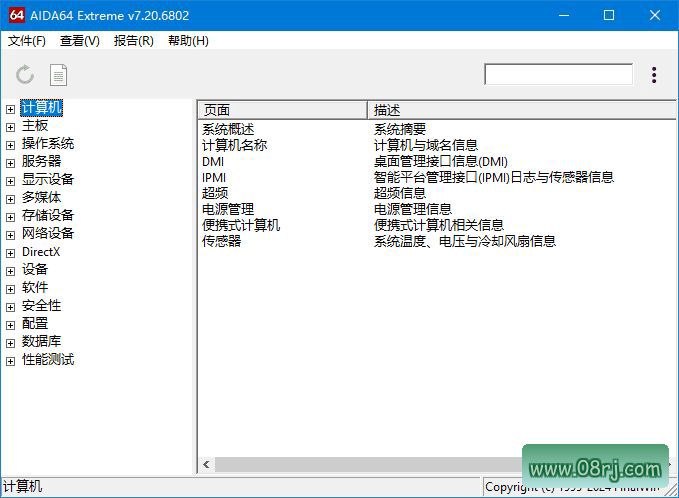Image resolution: width=679 pixels, height=498 pixels.
Task: Open the 便携式计算机 page entry
Action: coord(241,225)
